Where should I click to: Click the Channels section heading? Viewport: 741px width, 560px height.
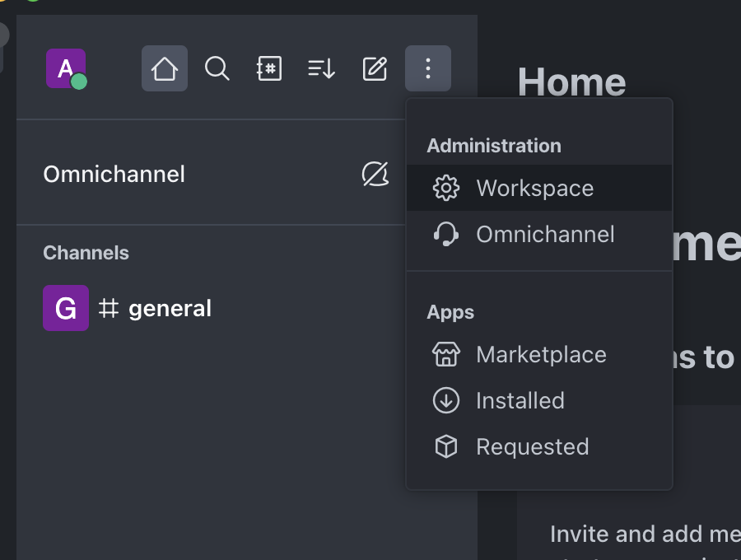pos(86,253)
